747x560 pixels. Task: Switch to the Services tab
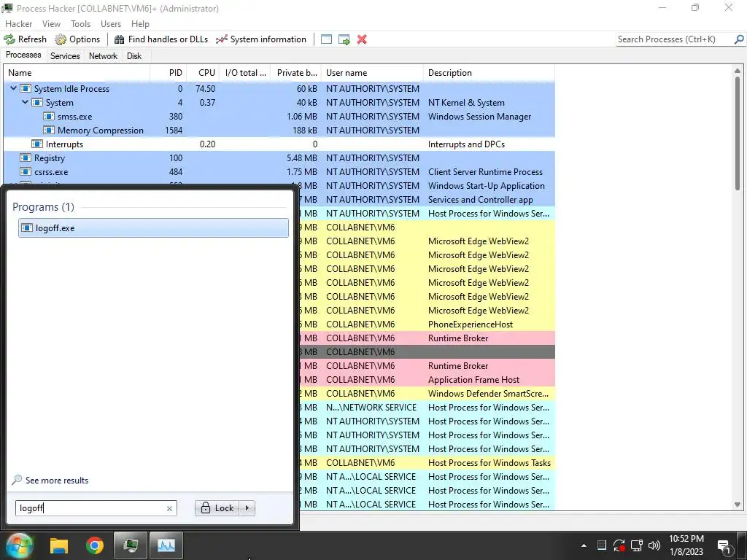(x=65, y=55)
